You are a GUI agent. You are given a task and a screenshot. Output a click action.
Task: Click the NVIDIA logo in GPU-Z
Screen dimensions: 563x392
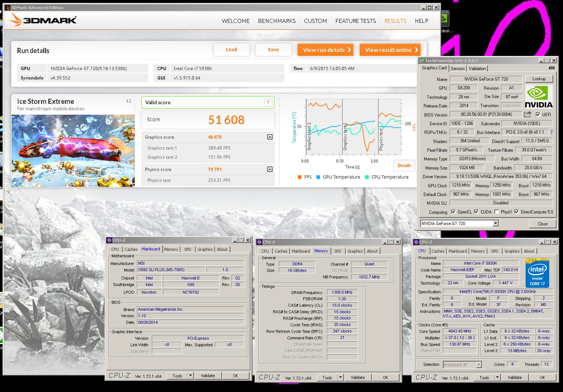click(539, 97)
